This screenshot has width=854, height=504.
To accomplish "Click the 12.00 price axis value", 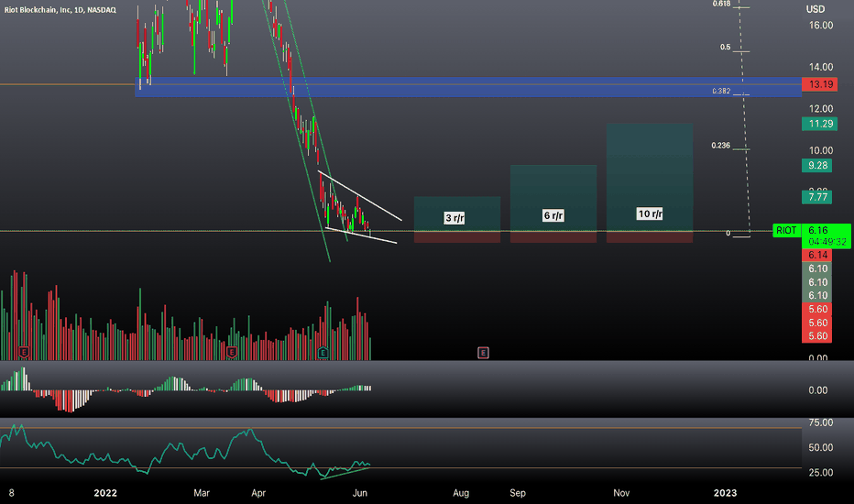I will click(821, 108).
